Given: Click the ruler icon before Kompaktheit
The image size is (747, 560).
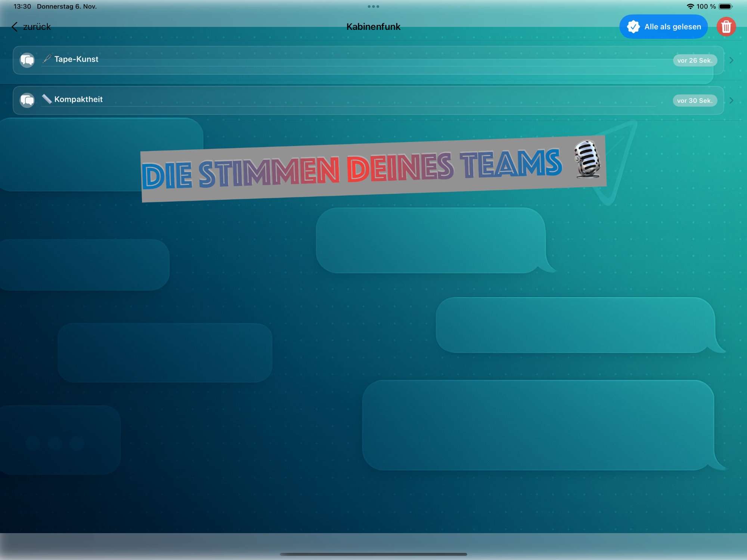Looking at the screenshot, I should [47, 99].
